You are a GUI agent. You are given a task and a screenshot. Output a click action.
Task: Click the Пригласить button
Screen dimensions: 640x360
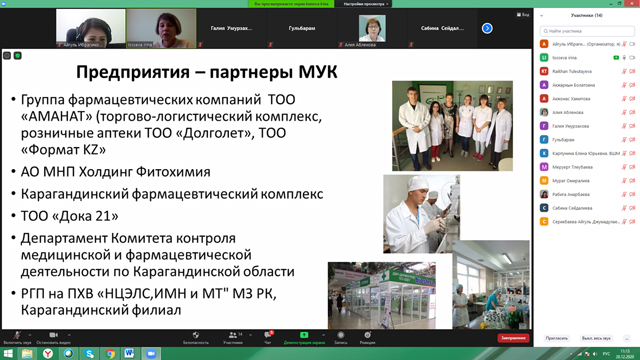(x=557, y=338)
